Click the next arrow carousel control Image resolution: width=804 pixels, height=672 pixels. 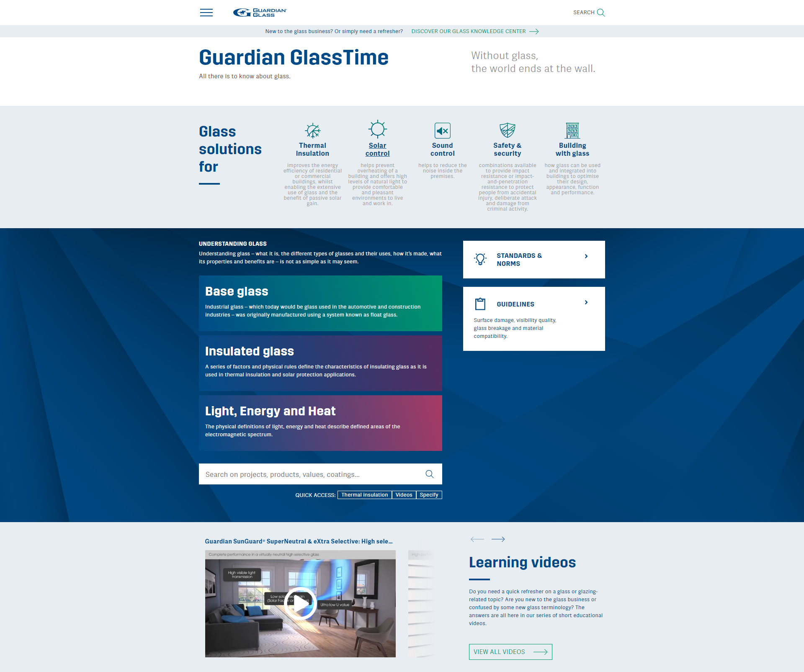[499, 539]
